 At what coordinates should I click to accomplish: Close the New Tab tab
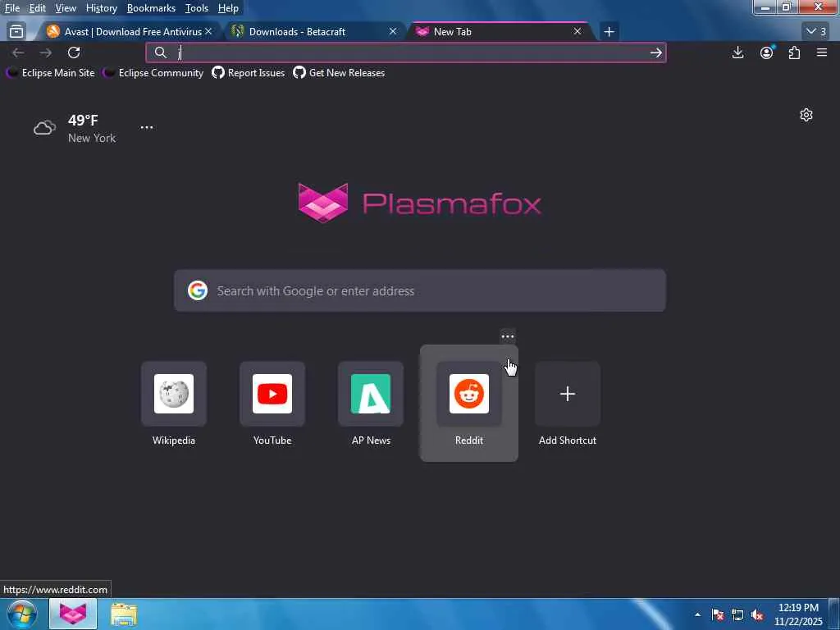[x=577, y=32]
